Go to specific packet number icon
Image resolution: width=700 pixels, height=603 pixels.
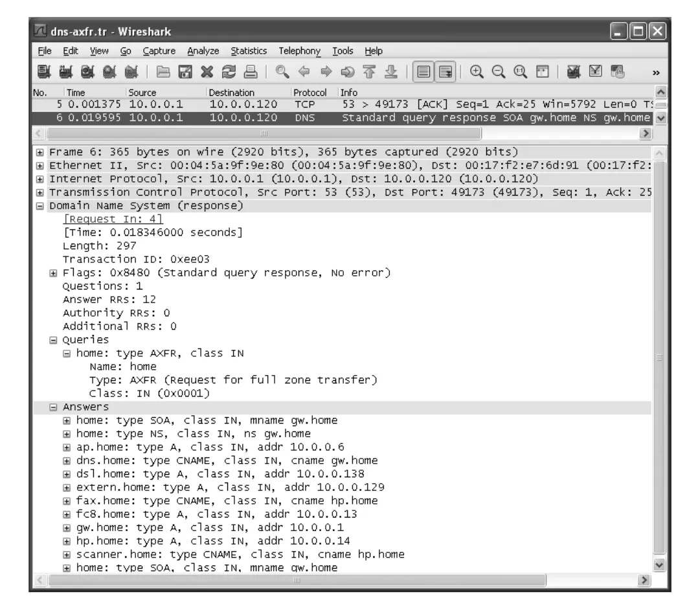click(347, 71)
